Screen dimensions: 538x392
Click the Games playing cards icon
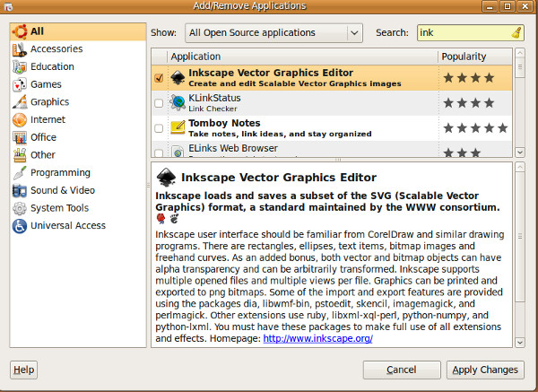pyautogui.click(x=20, y=85)
